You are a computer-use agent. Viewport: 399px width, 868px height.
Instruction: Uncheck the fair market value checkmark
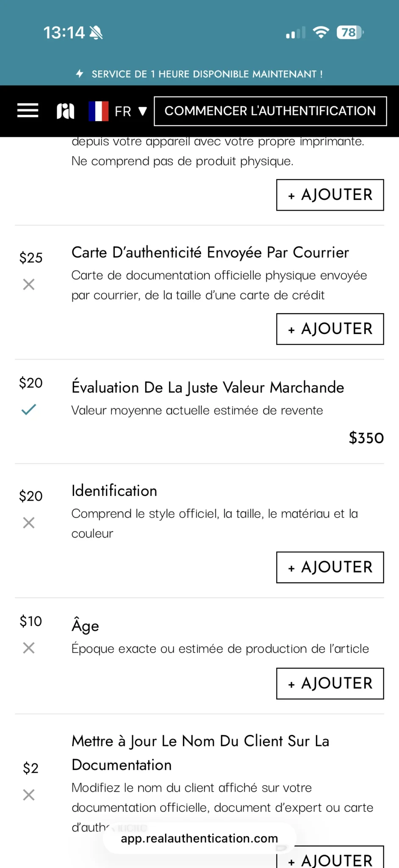[29, 409]
